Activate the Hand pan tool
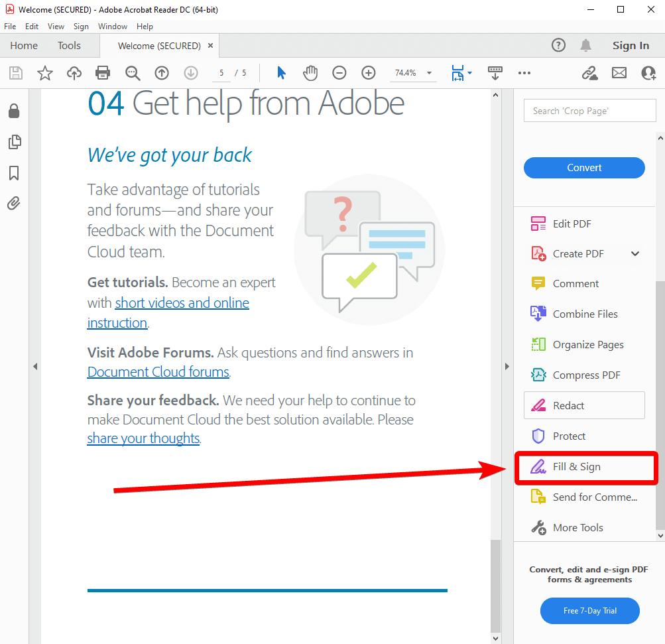665x644 pixels. (310, 73)
